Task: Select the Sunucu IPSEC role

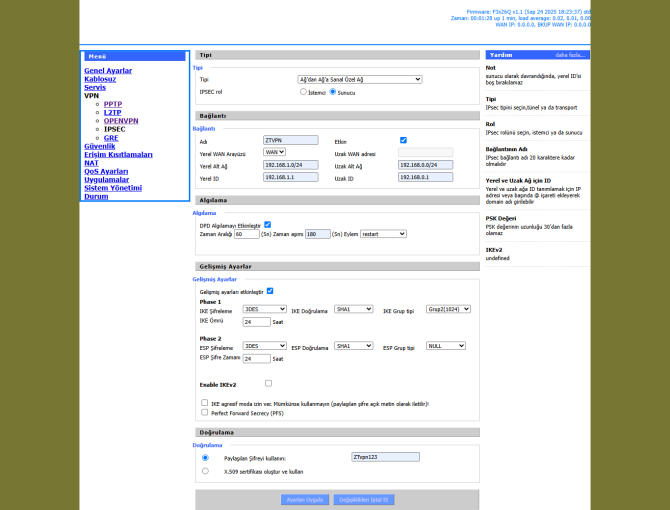Action: click(333, 92)
